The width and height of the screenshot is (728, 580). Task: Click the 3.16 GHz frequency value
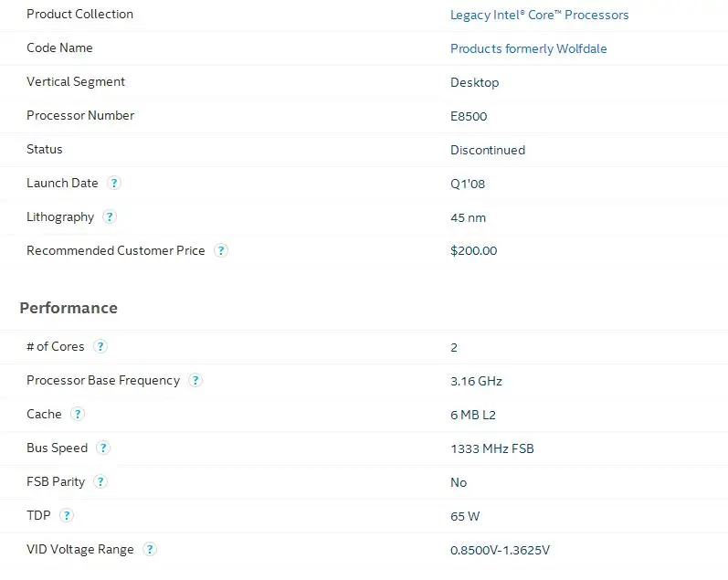(x=476, y=381)
